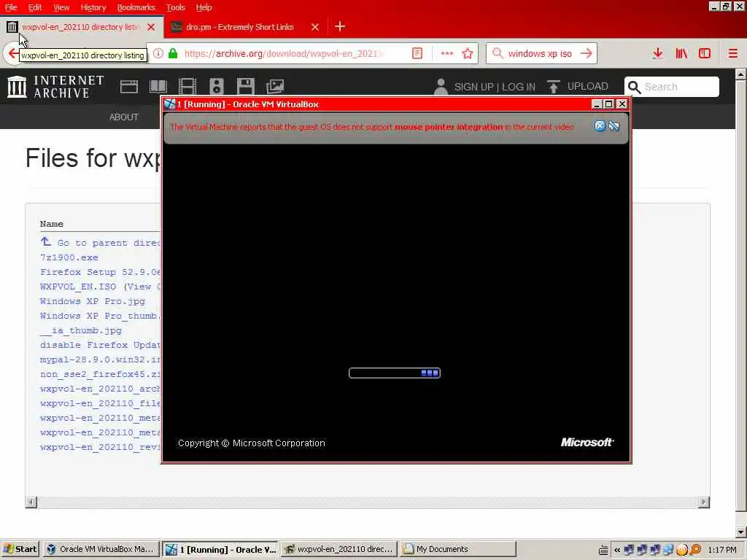Image resolution: width=747 pixels, height=560 pixels.
Task: Open the History menu
Action: (93, 7)
